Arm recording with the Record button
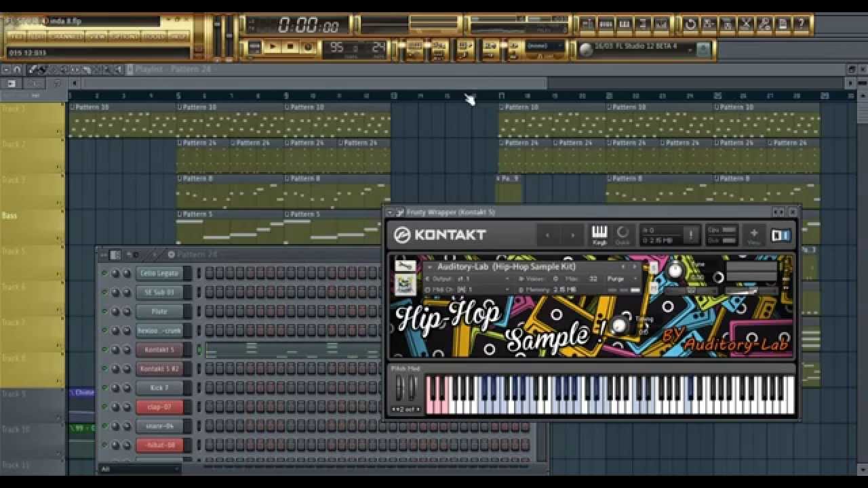This screenshot has height=488, width=868. coord(308,47)
